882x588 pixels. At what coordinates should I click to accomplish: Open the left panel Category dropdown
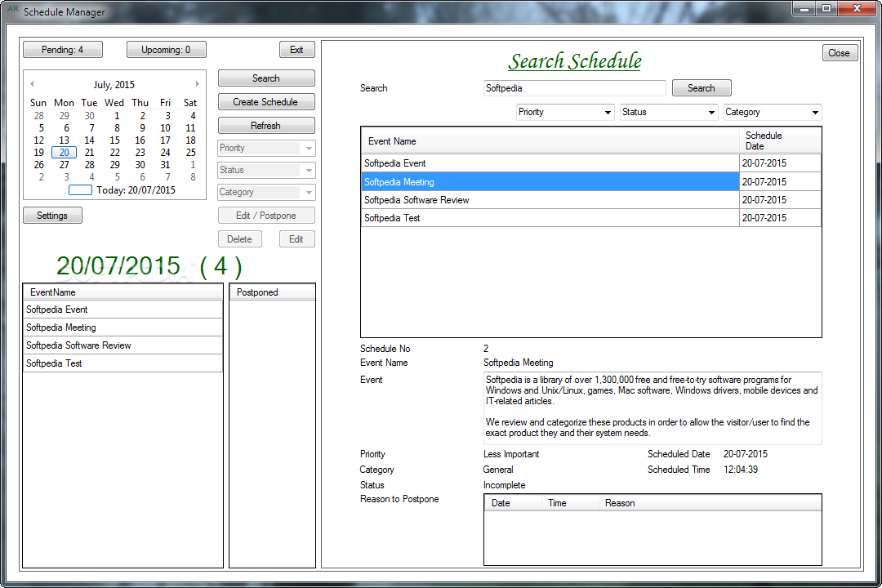tap(266, 192)
